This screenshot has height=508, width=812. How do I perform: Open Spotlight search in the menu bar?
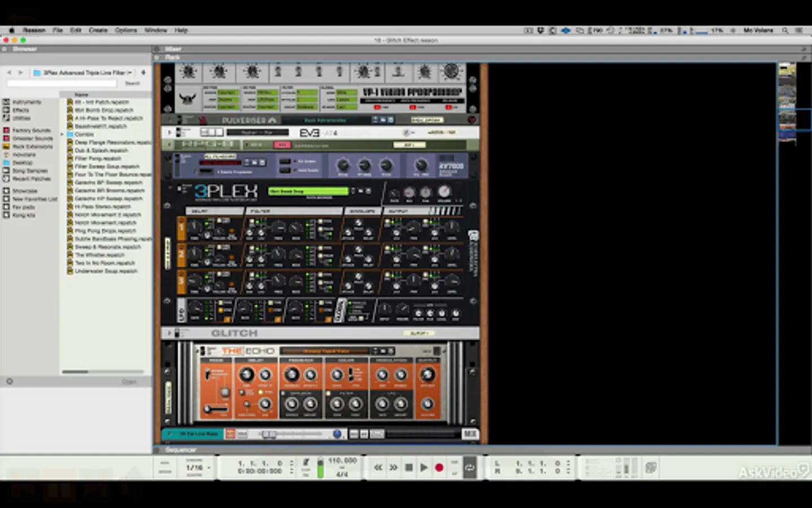point(785,30)
